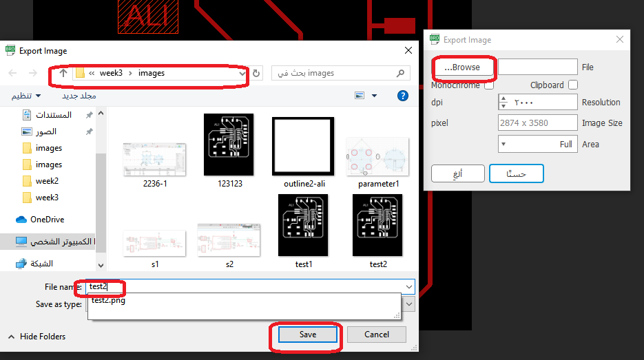The width and height of the screenshot is (644, 360).
Task: Select OneDrive in the navigation pane
Action: coord(47,219)
